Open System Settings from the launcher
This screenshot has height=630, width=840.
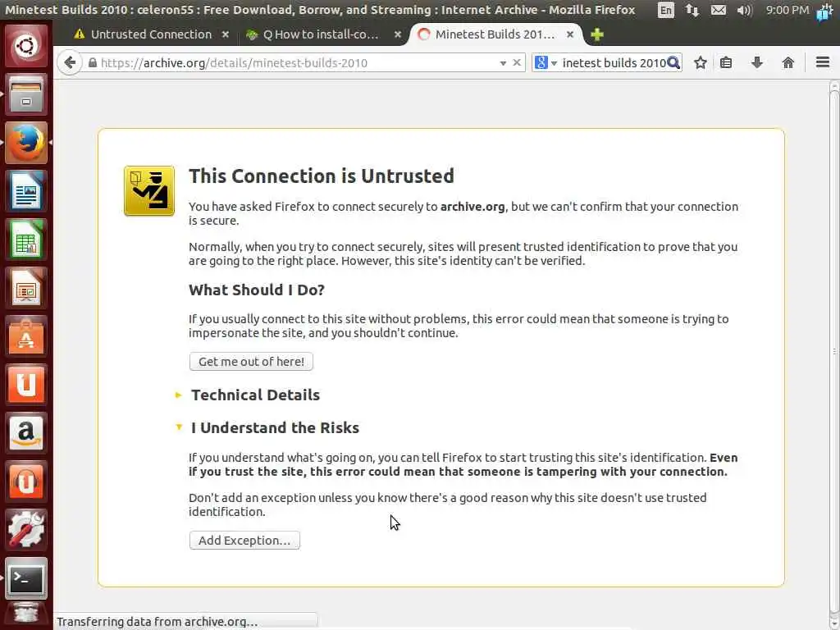[x=25, y=529]
